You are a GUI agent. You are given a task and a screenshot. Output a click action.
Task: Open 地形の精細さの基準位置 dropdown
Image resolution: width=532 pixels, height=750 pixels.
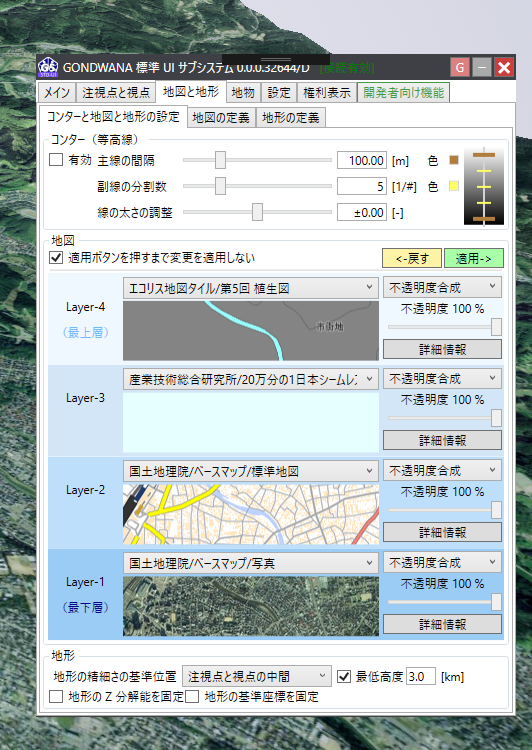(x=256, y=676)
